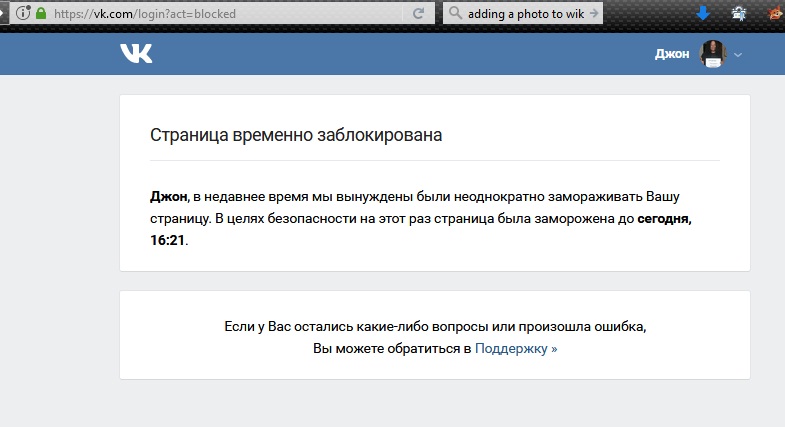The width and height of the screenshot is (785, 427).
Task: Open the account menu via the Джон name
Action: click(x=673, y=55)
